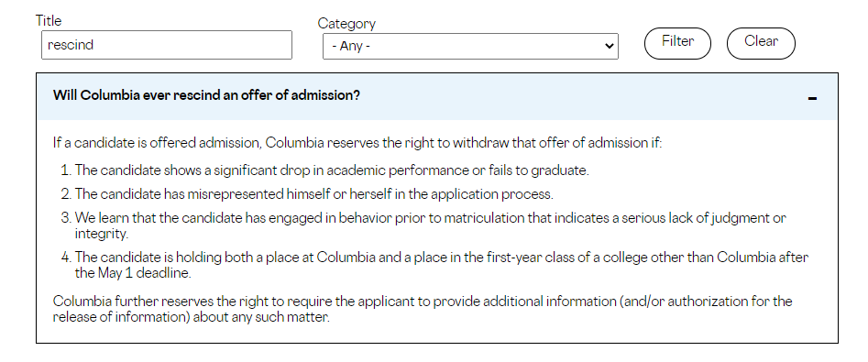Click the '- Any -' text in Category select
Image resolution: width=868 pixels, height=362 pixels.
click(351, 46)
